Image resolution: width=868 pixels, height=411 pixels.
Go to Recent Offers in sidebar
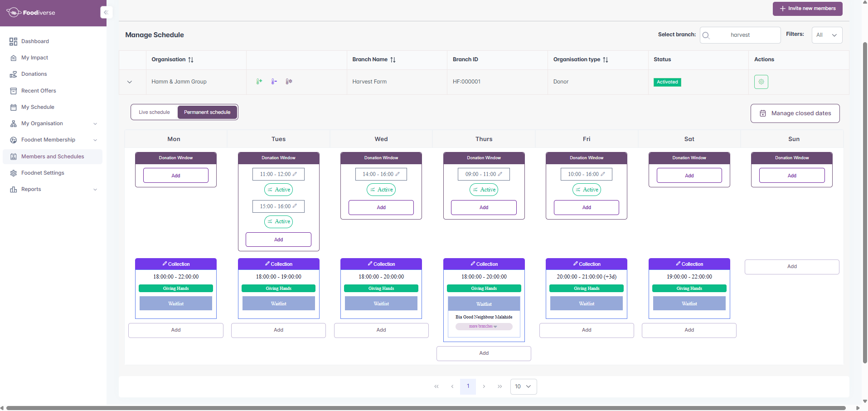click(x=39, y=91)
